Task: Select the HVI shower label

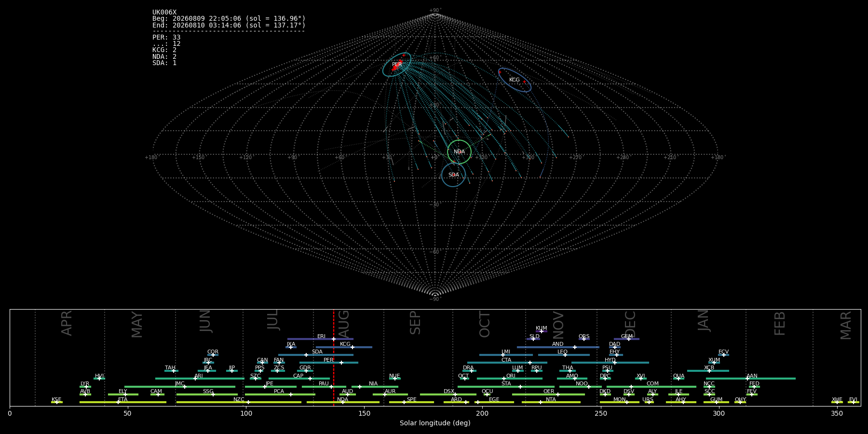Action: [x=99, y=376]
